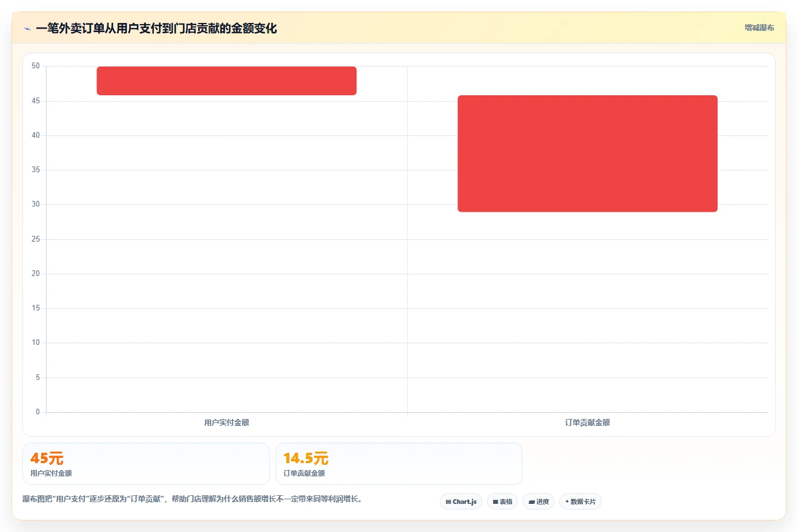Click the y-axis value 25
Image resolution: width=798 pixels, height=532 pixels.
[36, 239]
